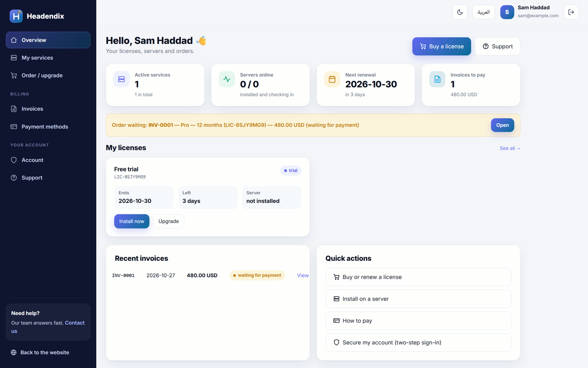Click the shopping cart icon in Order / upgrade
The width and height of the screenshot is (588, 368).
tap(14, 75)
